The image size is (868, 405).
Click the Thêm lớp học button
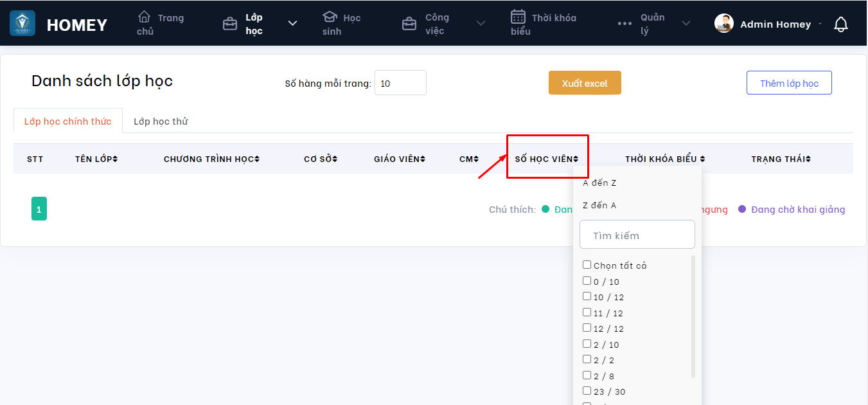[789, 83]
